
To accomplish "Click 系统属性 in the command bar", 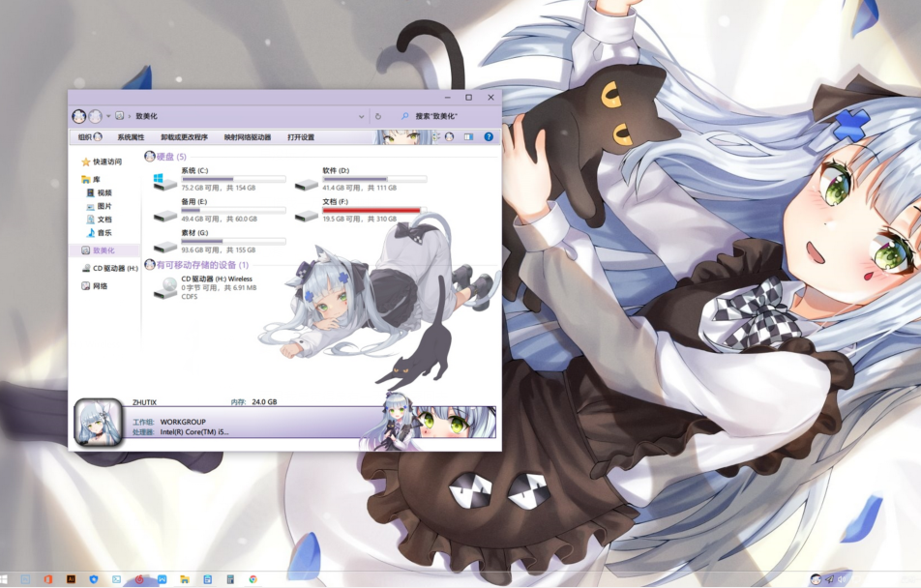I will click(x=131, y=137).
